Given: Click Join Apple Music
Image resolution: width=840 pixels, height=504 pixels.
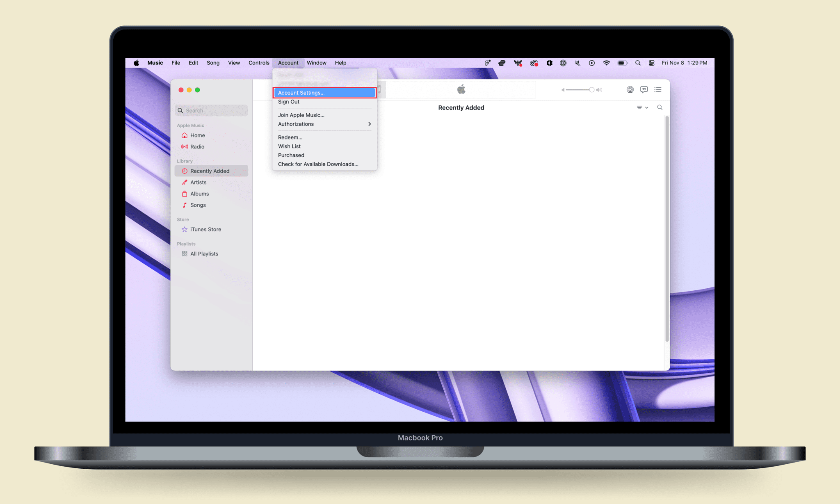Looking at the screenshot, I should pos(301,115).
